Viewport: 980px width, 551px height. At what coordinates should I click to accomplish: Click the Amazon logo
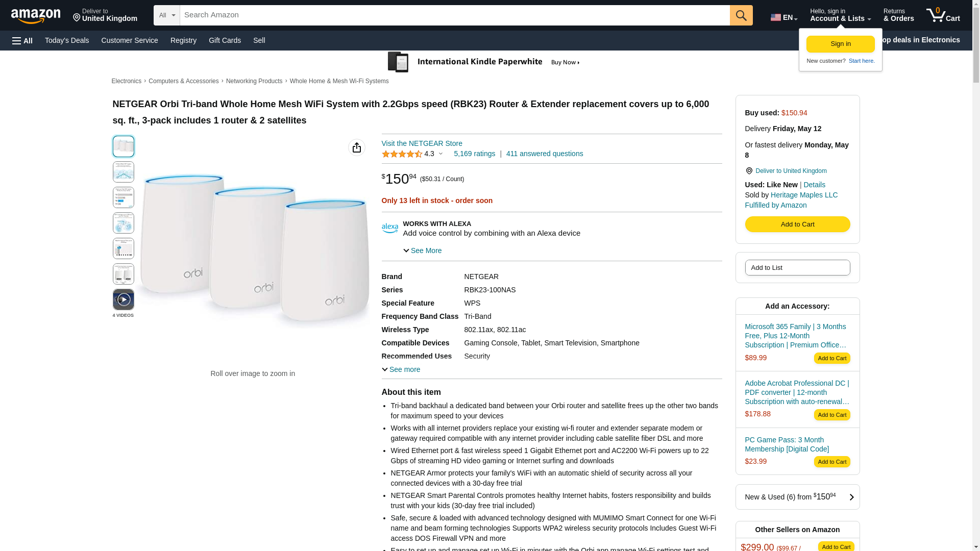pos(36,16)
